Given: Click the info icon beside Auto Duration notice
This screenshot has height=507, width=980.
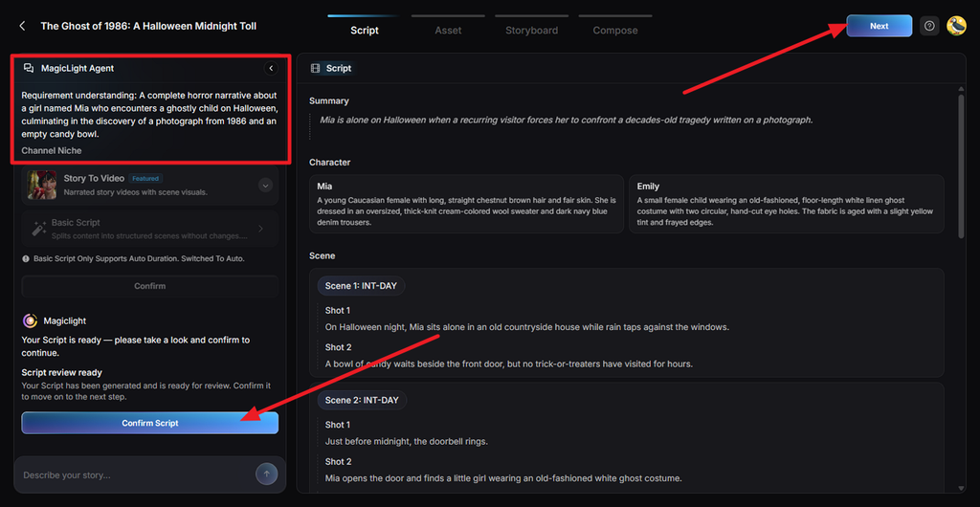Looking at the screenshot, I should (26, 258).
